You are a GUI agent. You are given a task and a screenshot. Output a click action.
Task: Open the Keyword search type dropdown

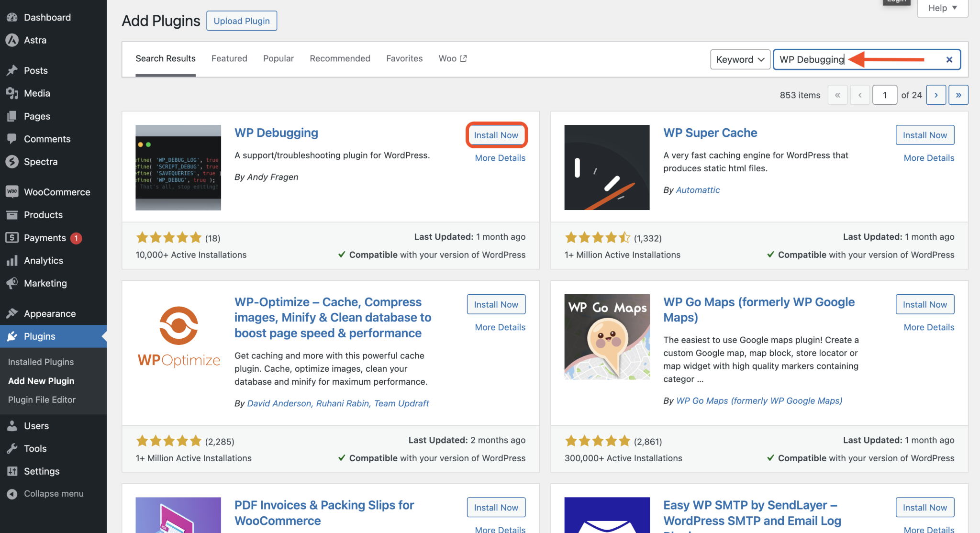pos(740,60)
